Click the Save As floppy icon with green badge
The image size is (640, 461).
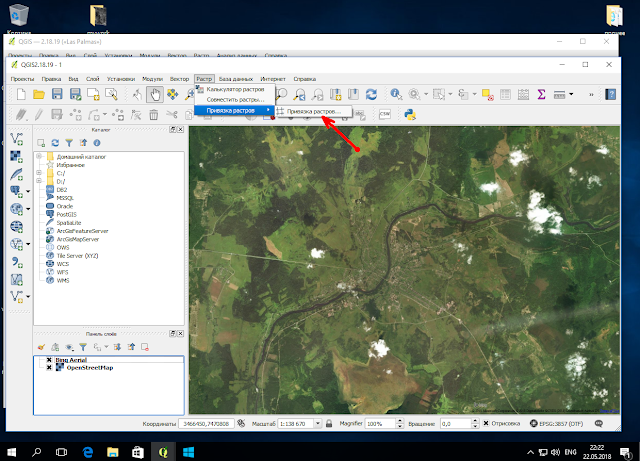click(x=76, y=94)
